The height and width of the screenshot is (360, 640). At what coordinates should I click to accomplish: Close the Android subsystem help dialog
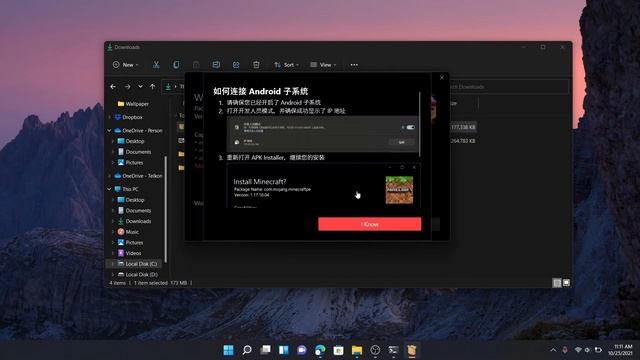(442, 78)
